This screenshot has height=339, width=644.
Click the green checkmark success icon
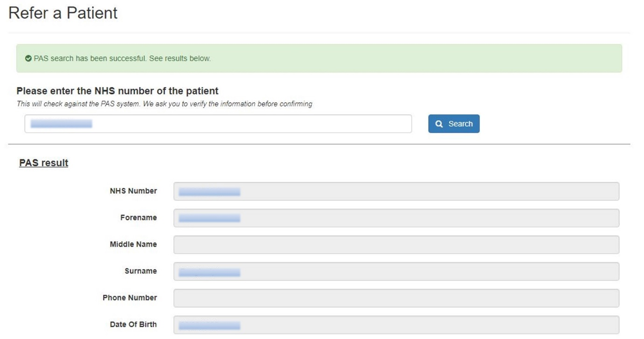[28, 59]
